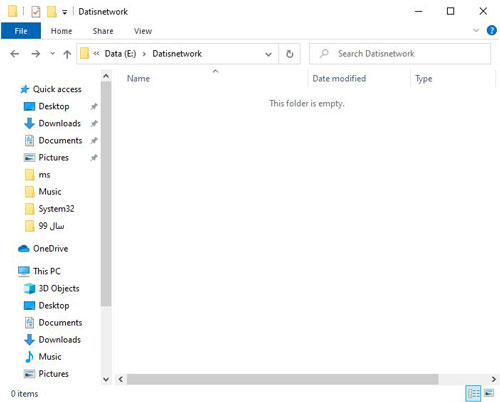Click the search magnifier icon
Viewport: 500px width, 402px height.
click(324, 53)
